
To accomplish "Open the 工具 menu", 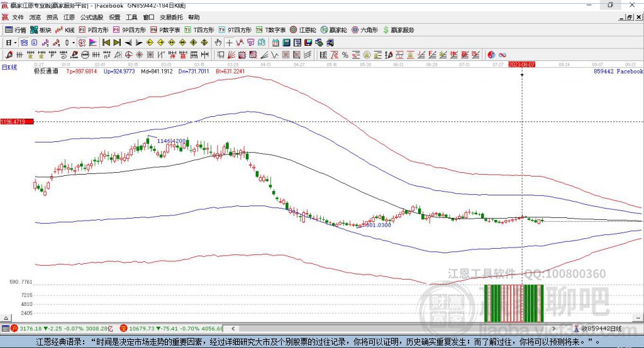I will [x=131, y=17].
